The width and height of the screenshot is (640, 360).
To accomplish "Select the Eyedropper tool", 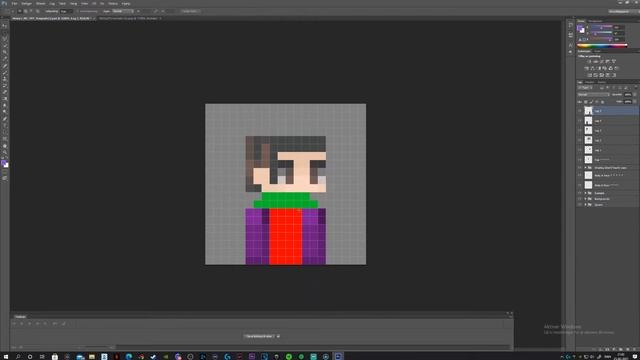I will tap(5, 59).
